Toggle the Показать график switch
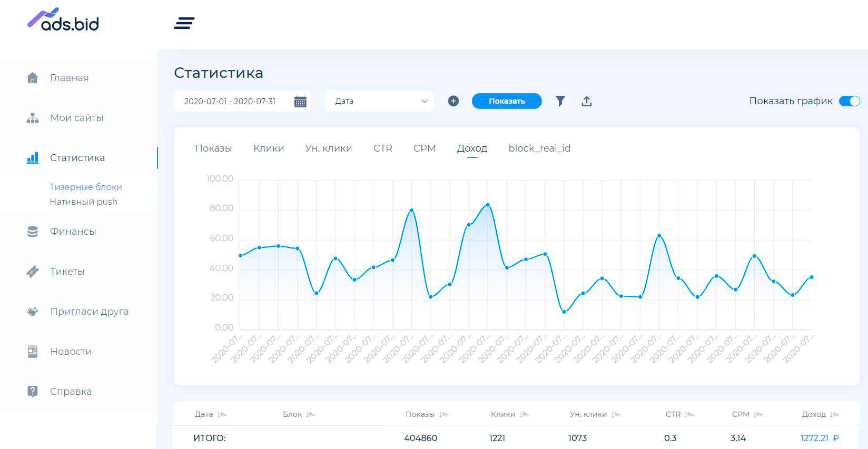 coord(849,101)
